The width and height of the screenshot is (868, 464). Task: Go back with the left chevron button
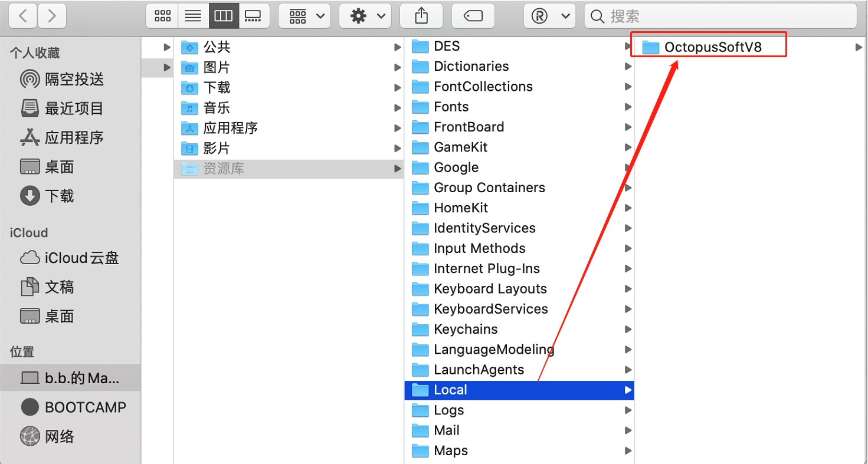[x=23, y=16]
